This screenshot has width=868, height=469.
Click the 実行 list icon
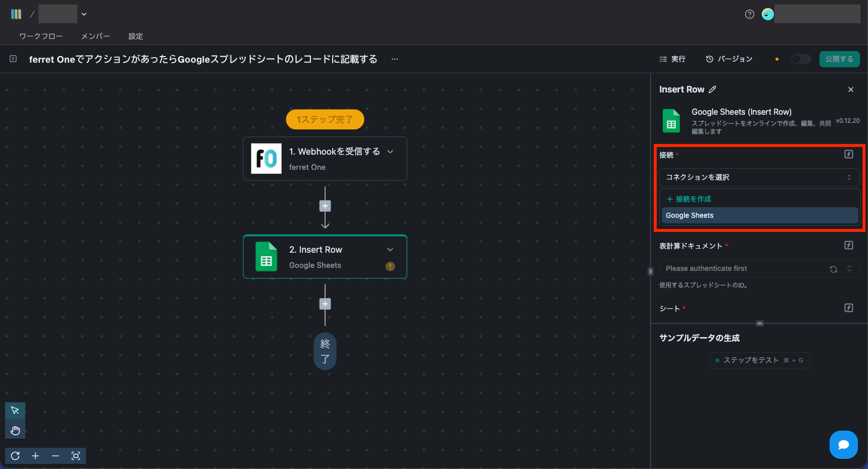point(663,59)
